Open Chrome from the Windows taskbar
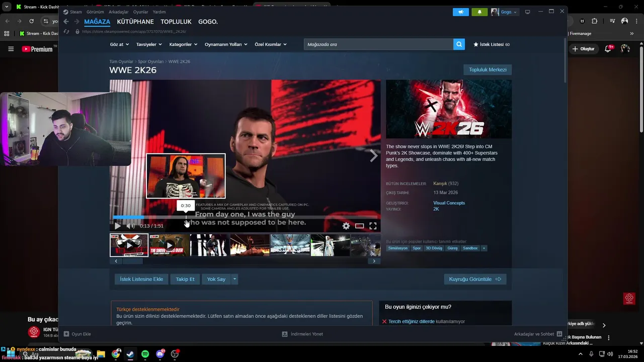This screenshot has width=644, height=362. tap(116, 354)
